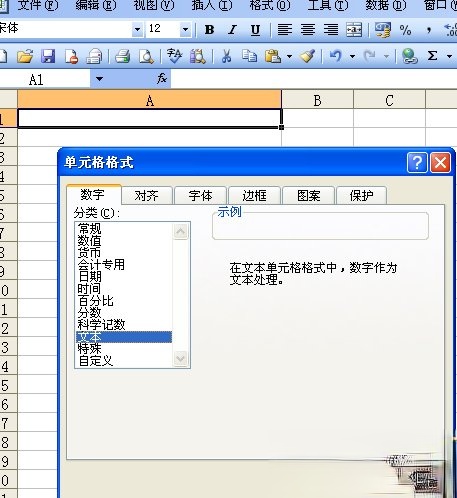
Task: Click category list scroll up arrow
Action: pos(181,231)
